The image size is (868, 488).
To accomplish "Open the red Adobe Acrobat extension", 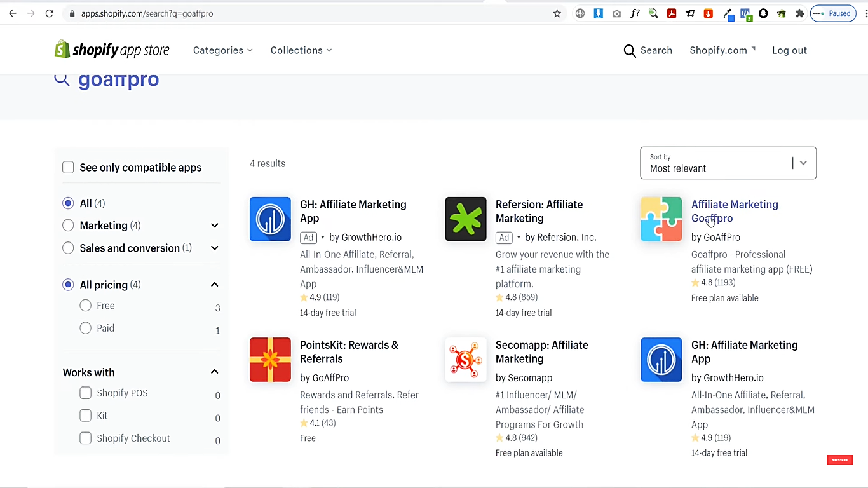I will (x=672, y=13).
